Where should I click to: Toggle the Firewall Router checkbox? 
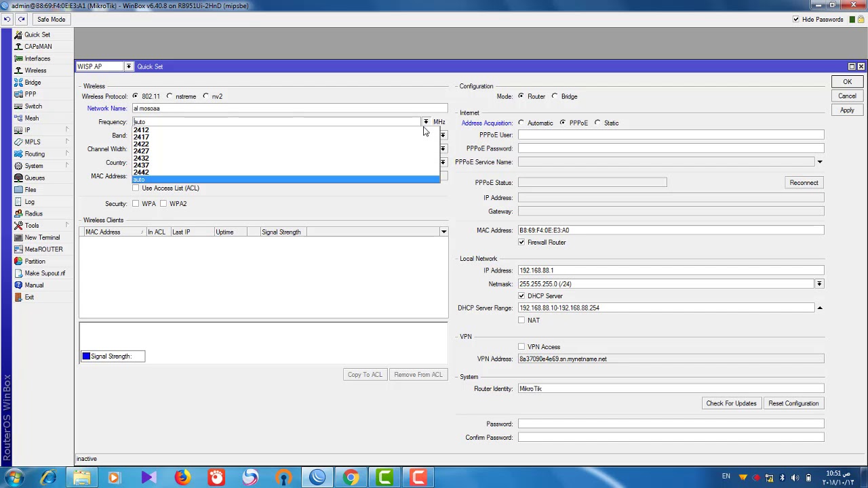click(521, 242)
